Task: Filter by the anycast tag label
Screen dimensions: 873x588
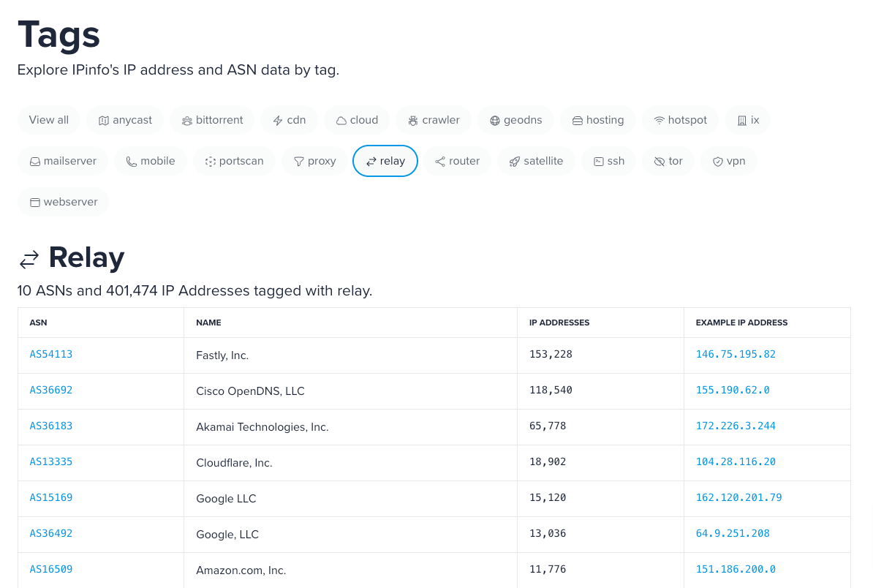Action: (x=132, y=120)
